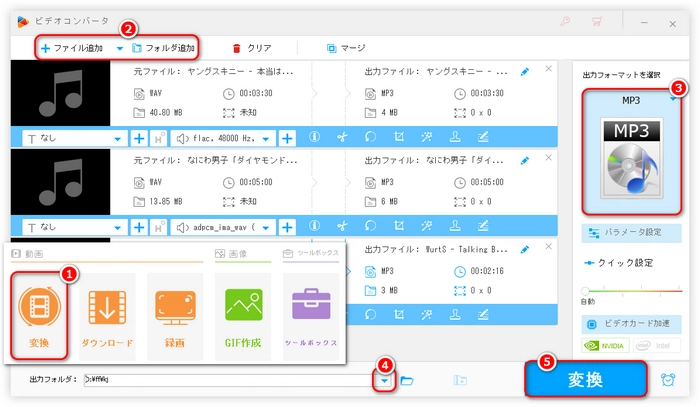Click the scissors trim icon on first file
Image resolution: width=700 pixels, height=407 pixels.
343,138
